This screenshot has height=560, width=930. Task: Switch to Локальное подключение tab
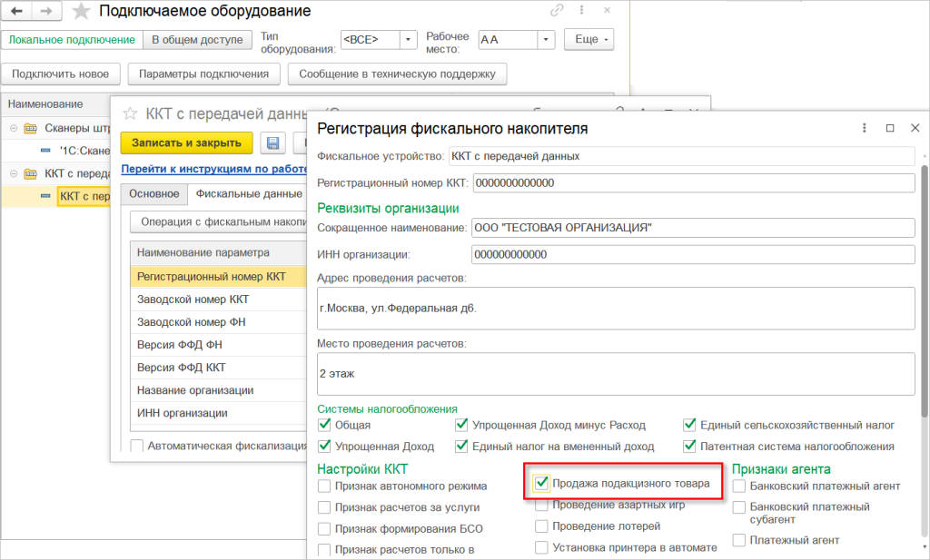pyautogui.click(x=72, y=40)
